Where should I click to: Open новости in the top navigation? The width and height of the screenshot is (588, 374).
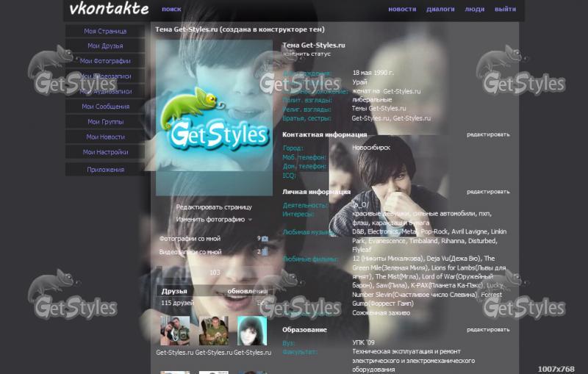[x=402, y=10]
